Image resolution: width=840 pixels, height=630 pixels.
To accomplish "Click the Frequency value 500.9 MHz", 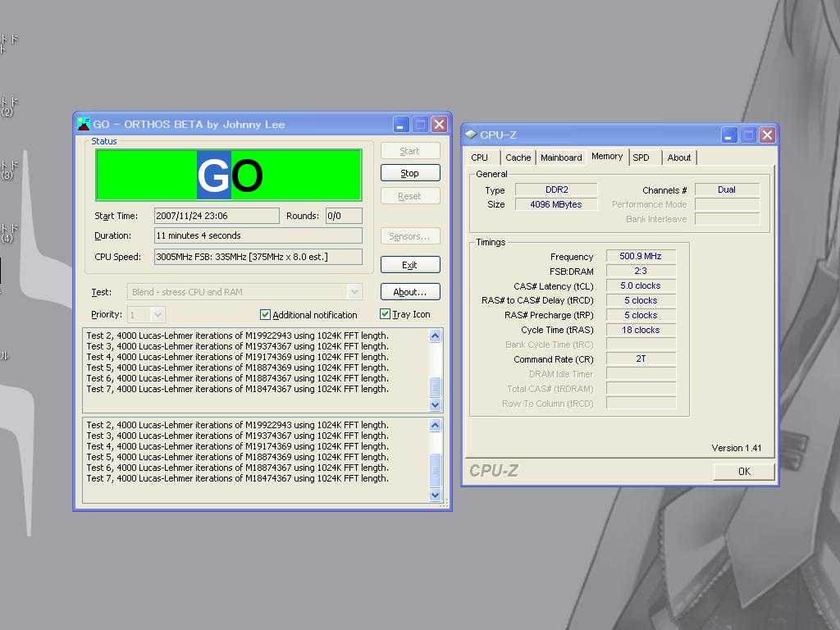I will [x=641, y=256].
